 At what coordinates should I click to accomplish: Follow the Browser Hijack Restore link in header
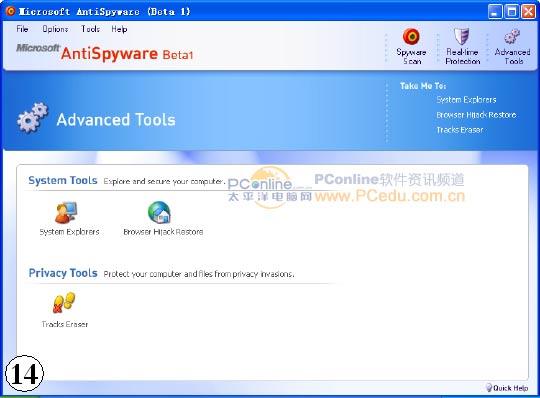tap(476, 115)
